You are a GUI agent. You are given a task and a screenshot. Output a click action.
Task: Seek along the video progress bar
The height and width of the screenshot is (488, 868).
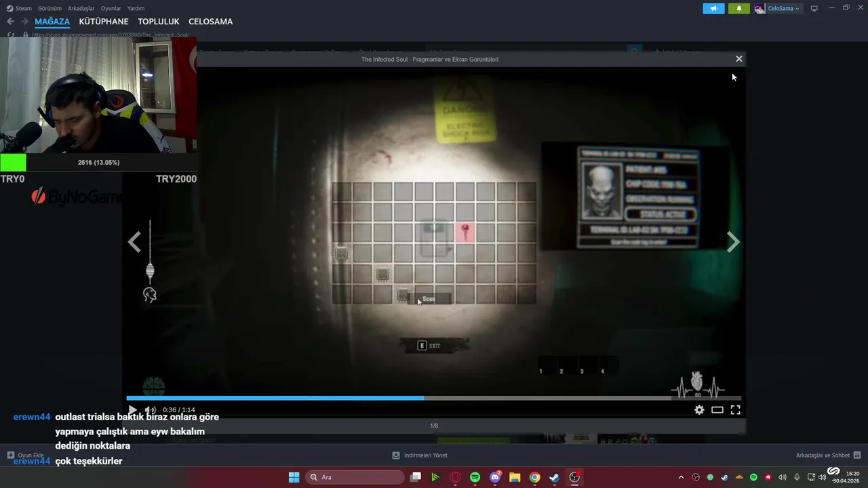(x=433, y=398)
